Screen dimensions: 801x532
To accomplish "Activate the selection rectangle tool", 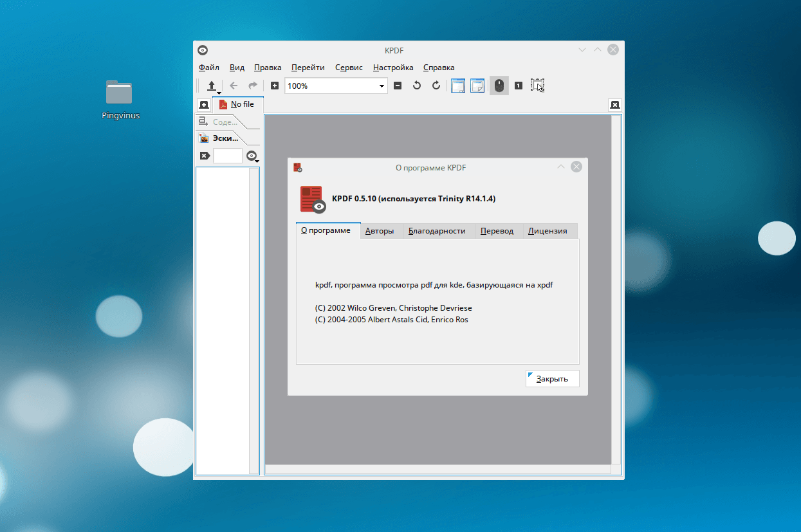I will pos(538,86).
